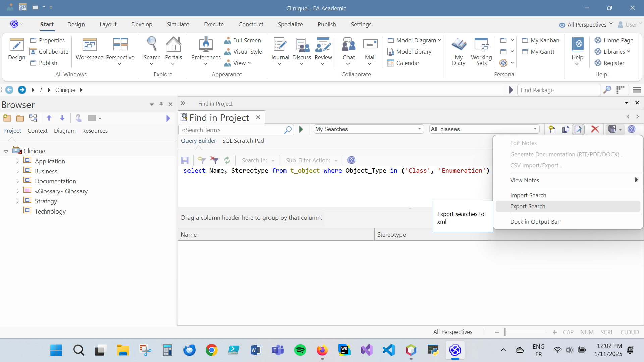The height and width of the screenshot is (362, 644).
Task: Open Search in the Explore group
Action: click(x=152, y=51)
